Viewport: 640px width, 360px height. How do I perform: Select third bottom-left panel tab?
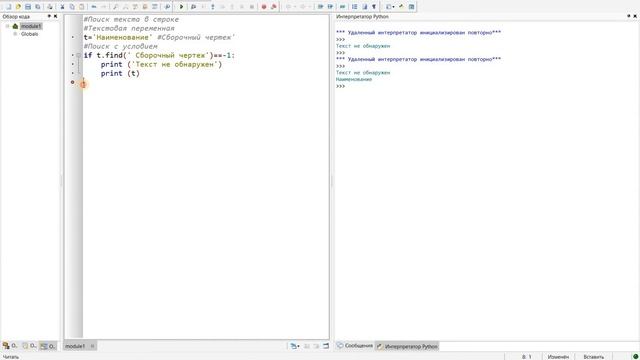click(x=48, y=346)
